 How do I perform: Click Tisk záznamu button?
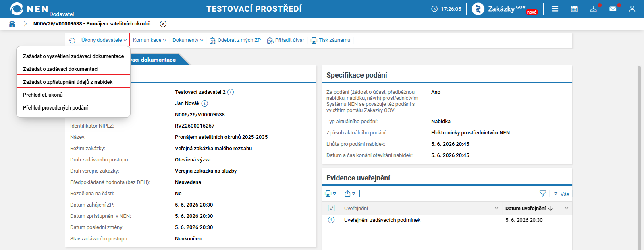[x=330, y=40]
